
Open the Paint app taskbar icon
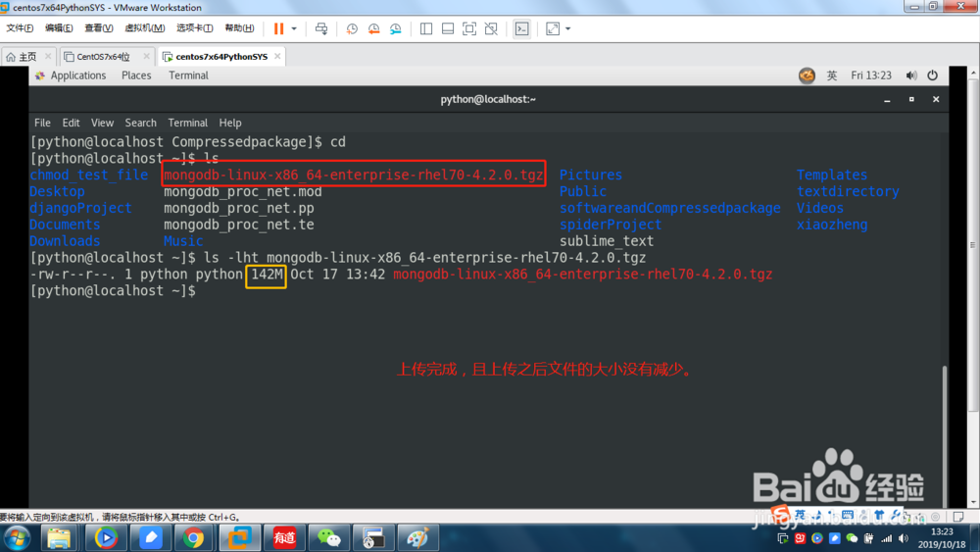(418, 538)
